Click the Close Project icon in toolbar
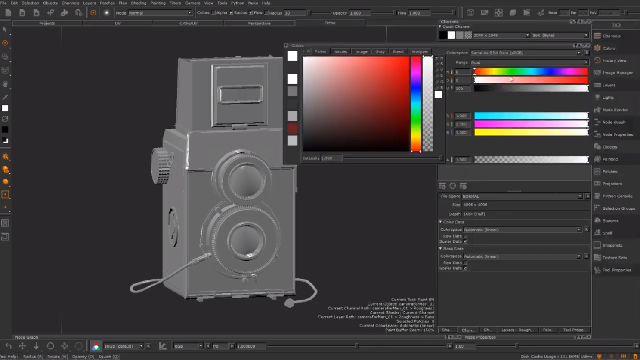640x360 pixels. click(x=22, y=13)
